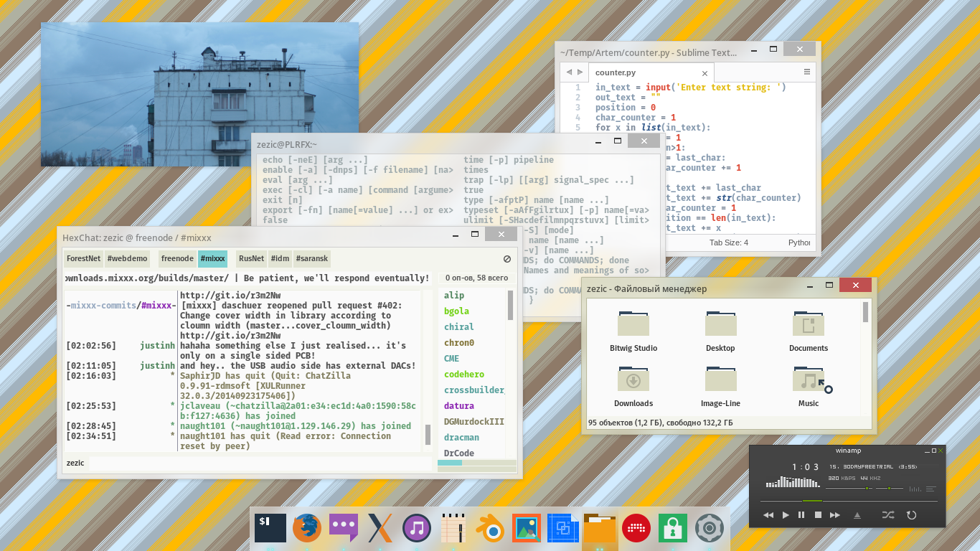Screen dimensions: 980x551
Task: Click the Winamp eject icon
Action: pyautogui.click(x=857, y=515)
